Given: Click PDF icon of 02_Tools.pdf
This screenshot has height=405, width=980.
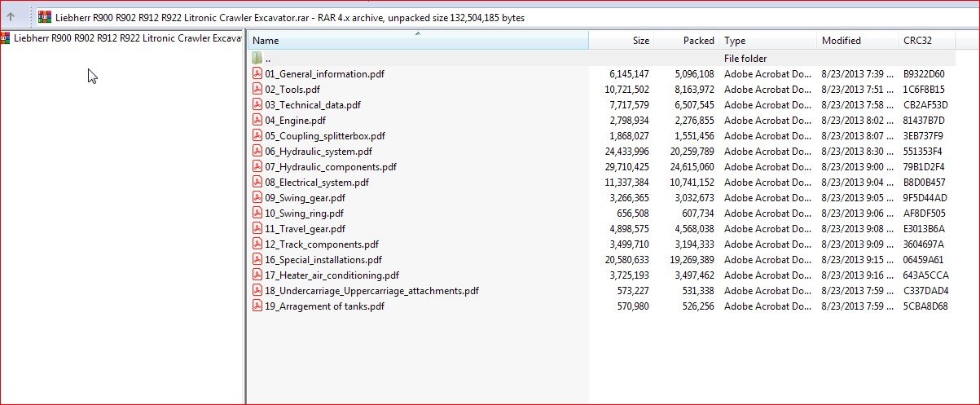Looking at the screenshot, I should click(x=257, y=90).
